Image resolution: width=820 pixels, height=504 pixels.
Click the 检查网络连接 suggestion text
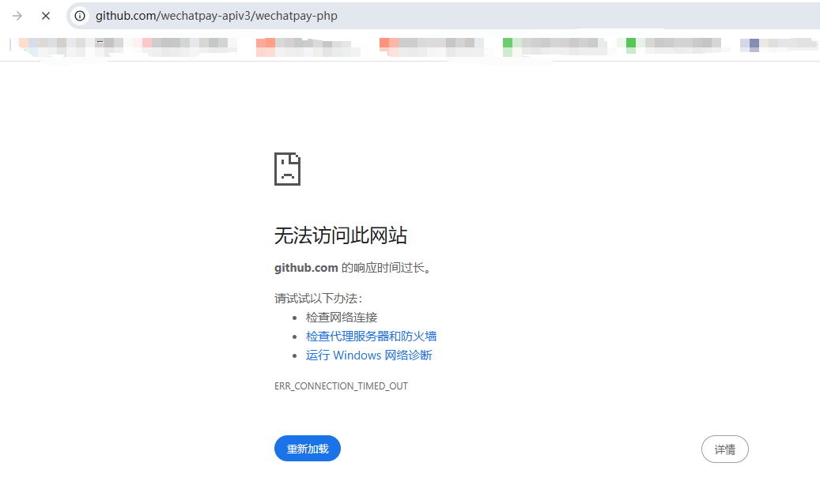(x=342, y=318)
